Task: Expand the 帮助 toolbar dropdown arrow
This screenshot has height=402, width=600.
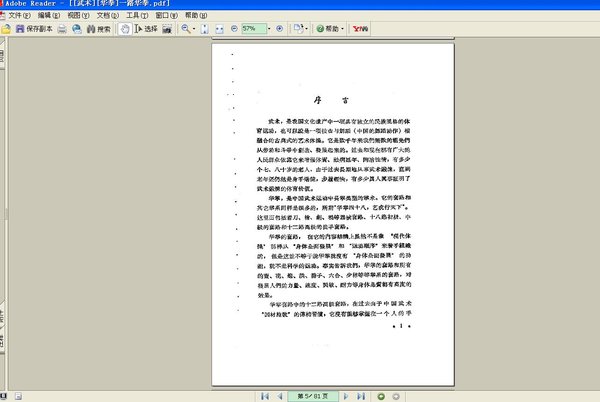Action: pos(342,29)
